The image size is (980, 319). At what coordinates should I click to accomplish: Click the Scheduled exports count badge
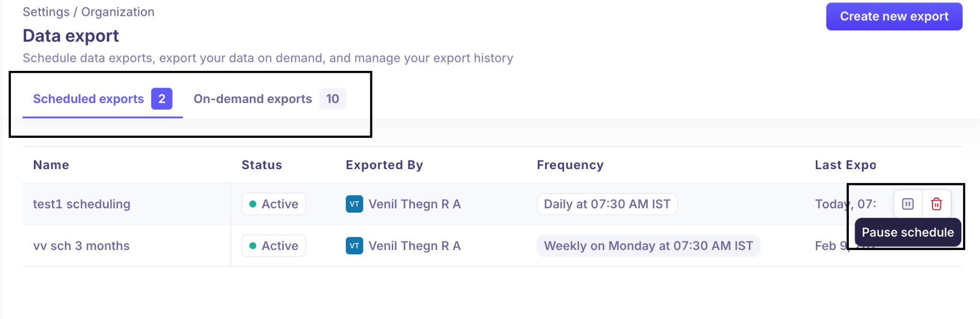[x=162, y=99]
